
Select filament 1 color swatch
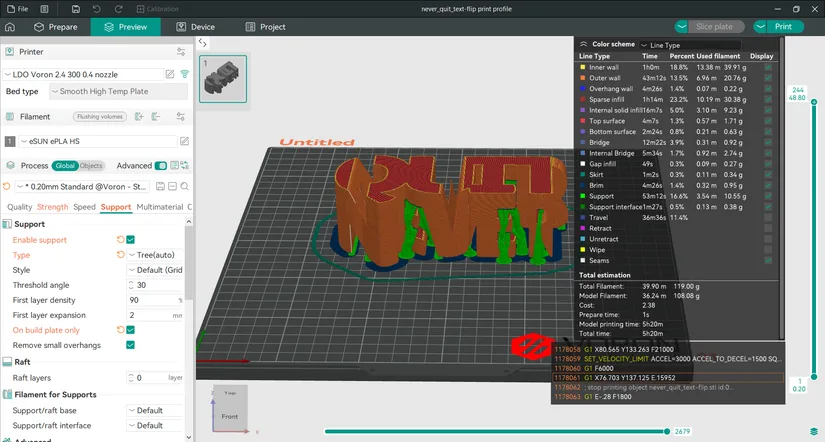(x=9, y=141)
